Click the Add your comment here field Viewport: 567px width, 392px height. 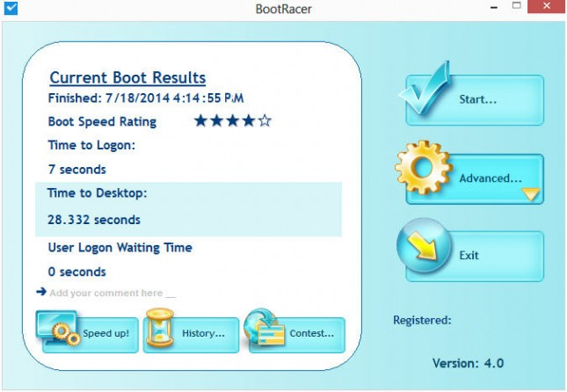tap(113, 293)
